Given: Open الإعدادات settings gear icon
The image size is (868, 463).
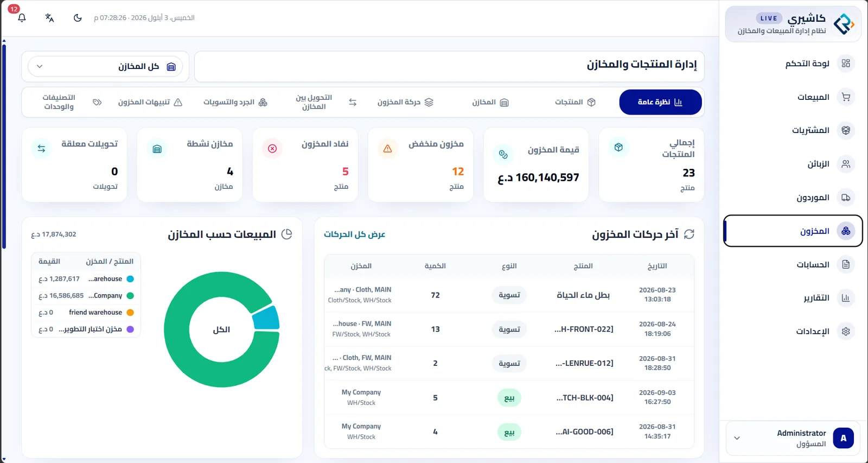Looking at the screenshot, I should pos(846,332).
